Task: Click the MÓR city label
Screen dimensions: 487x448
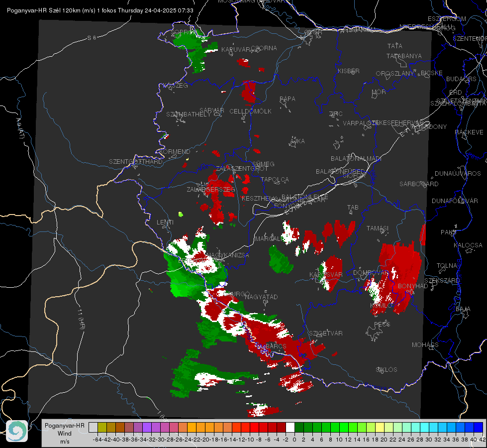Action: click(x=379, y=92)
